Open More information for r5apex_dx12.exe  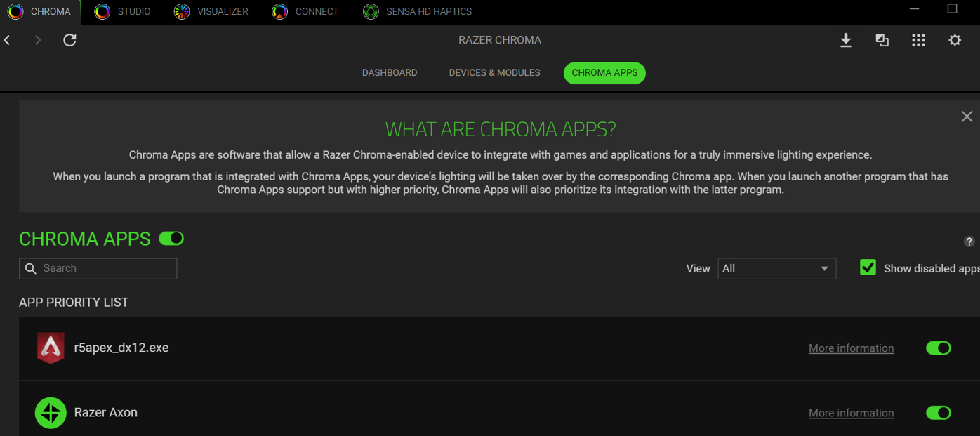coord(851,348)
